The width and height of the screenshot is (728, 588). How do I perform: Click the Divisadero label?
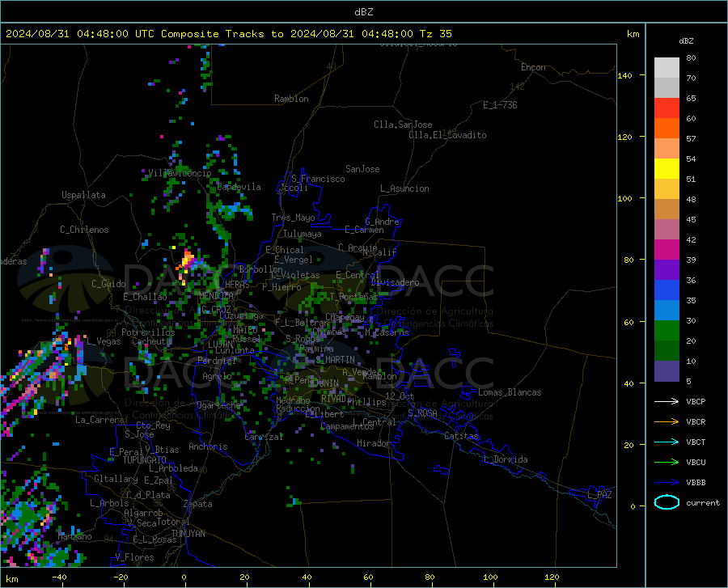point(395,282)
